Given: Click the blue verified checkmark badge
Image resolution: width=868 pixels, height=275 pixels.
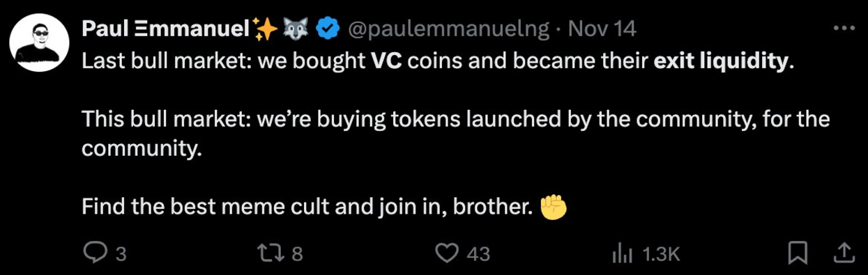Looking at the screenshot, I should coord(328,29).
